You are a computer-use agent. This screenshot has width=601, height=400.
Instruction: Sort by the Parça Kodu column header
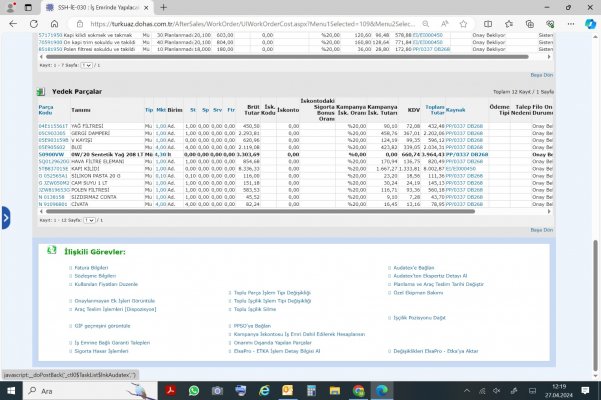pos(45,108)
